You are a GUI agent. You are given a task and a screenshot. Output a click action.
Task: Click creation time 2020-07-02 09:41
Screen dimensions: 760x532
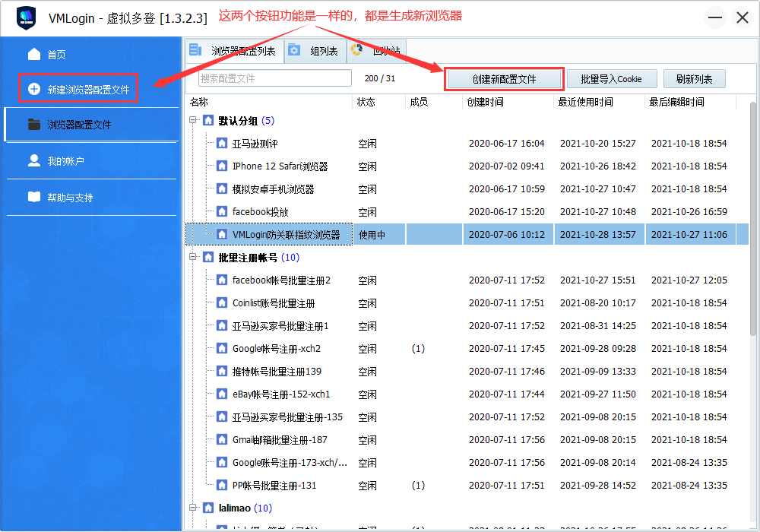(x=506, y=166)
